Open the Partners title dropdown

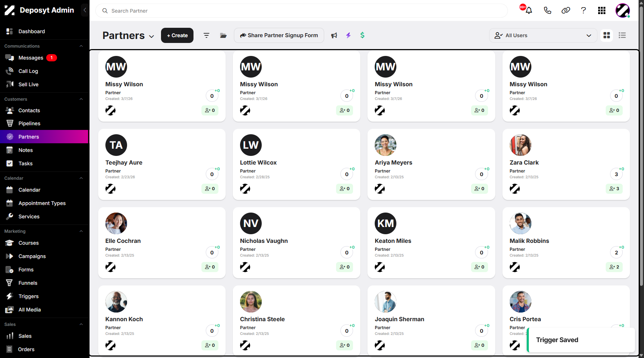pyautogui.click(x=152, y=36)
